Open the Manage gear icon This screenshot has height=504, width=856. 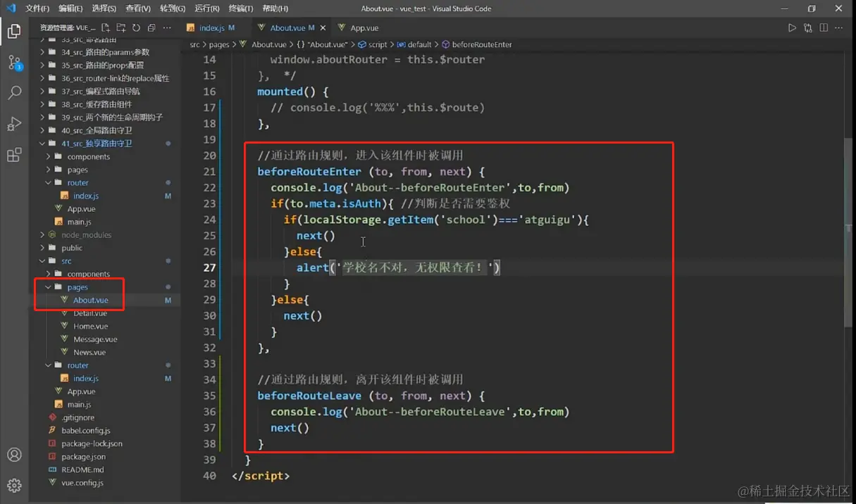[14, 486]
